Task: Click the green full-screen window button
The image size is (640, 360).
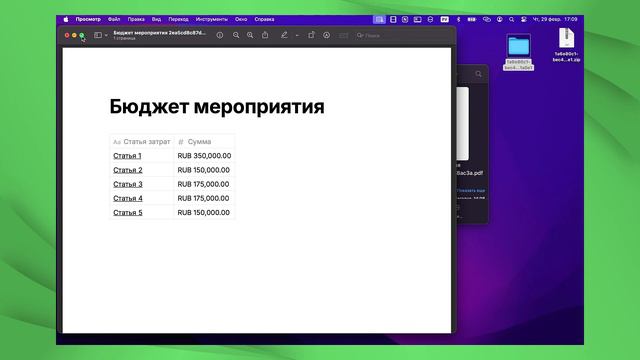Action: [x=82, y=36]
